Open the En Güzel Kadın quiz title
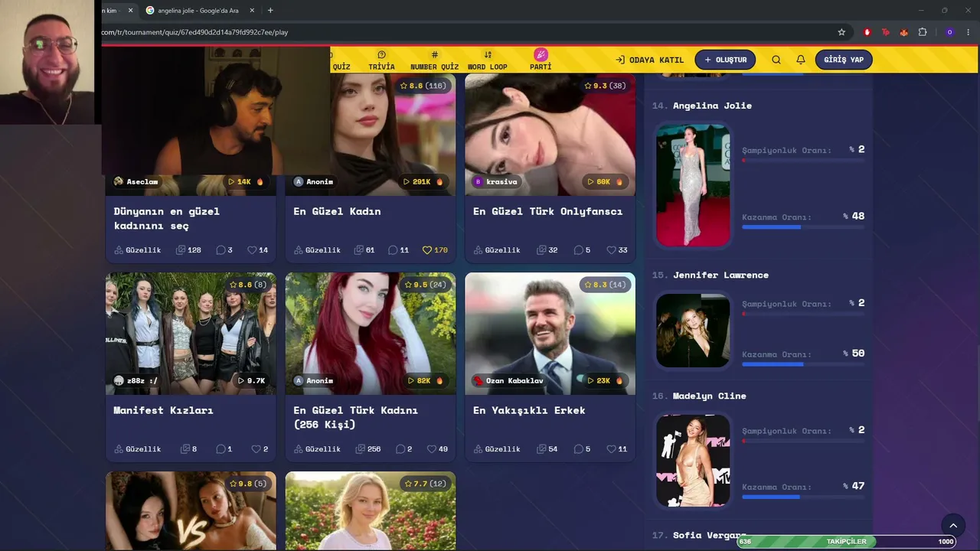980x551 pixels. click(x=337, y=211)
